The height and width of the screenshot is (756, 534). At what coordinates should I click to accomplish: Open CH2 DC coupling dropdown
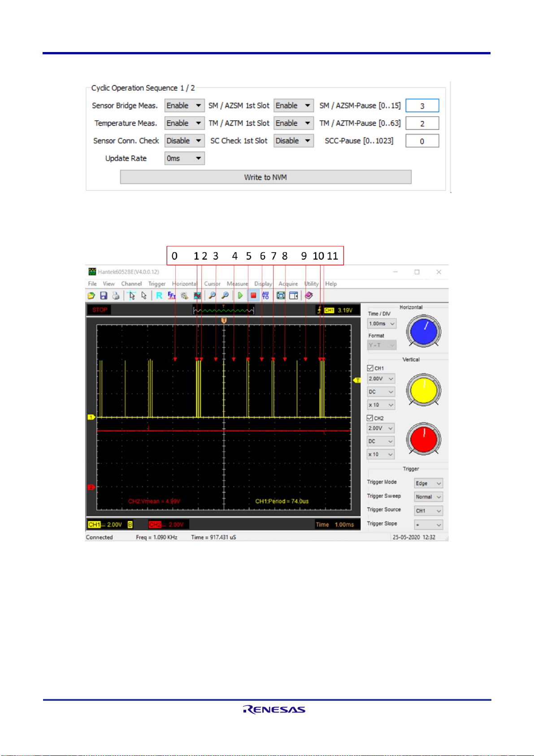point(381,441)
